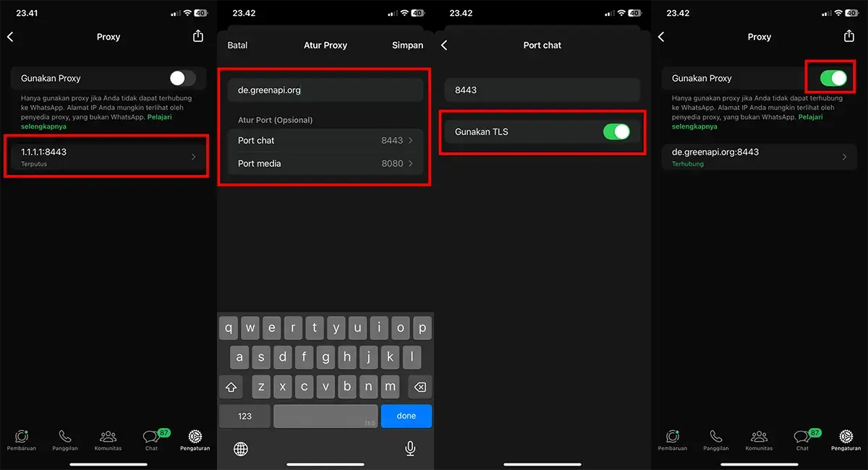This screenshot has height=470, width=868.
Task: Open the Port media settings row
Action: pos(325,163)
